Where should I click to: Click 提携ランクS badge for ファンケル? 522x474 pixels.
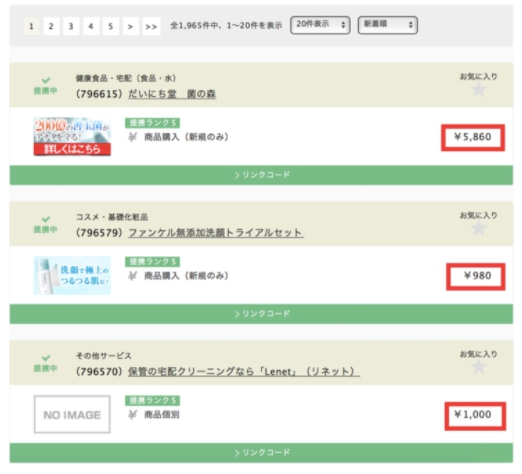click(153, 262)
